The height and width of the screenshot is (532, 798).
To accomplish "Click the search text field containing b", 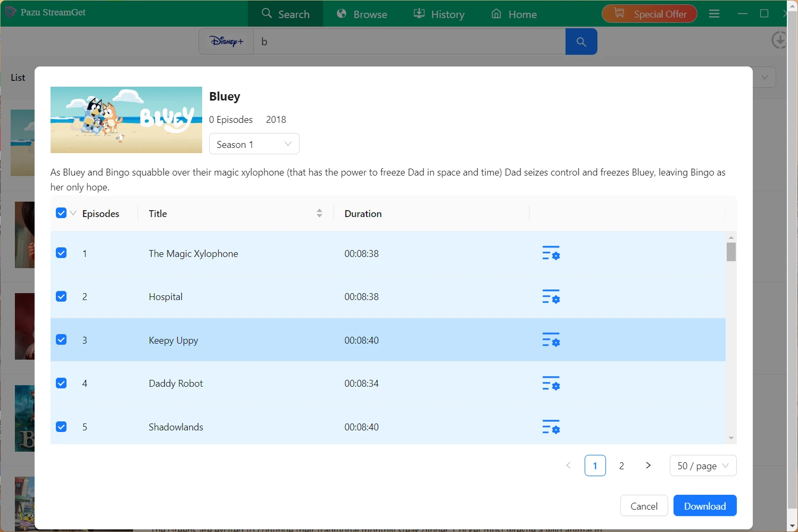I will pyautogui.click(x=410, y=41).
